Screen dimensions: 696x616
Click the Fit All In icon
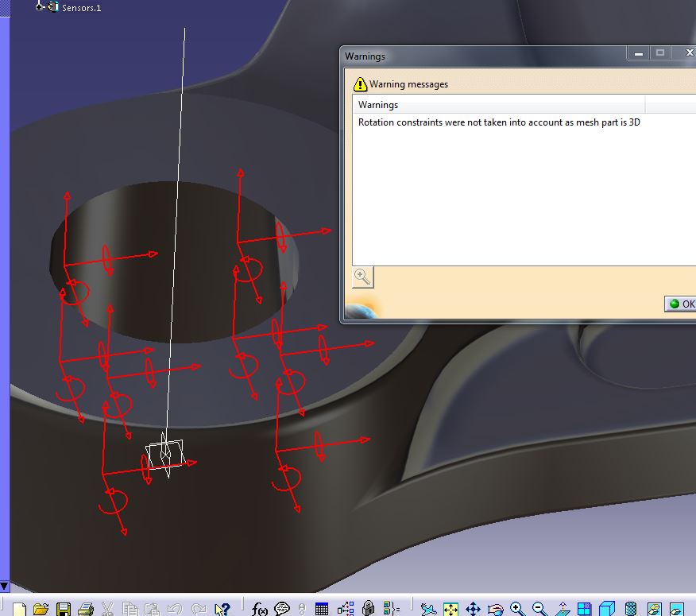450,609
